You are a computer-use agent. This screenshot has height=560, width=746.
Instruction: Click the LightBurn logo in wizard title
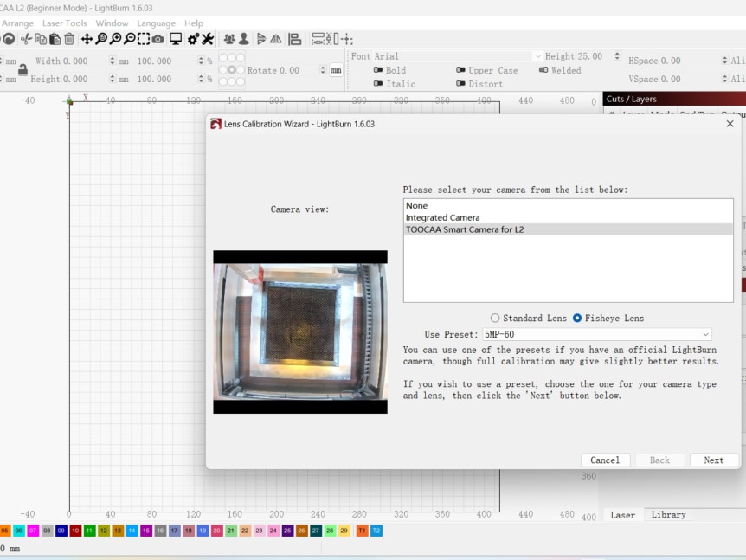[215, 124]
